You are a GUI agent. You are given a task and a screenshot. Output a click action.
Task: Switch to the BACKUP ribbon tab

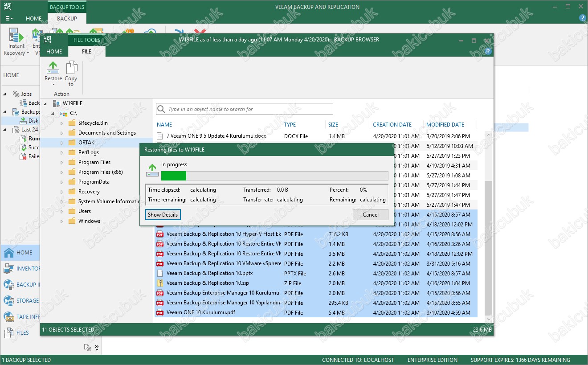pyautogui.click(x=67, y=19)
